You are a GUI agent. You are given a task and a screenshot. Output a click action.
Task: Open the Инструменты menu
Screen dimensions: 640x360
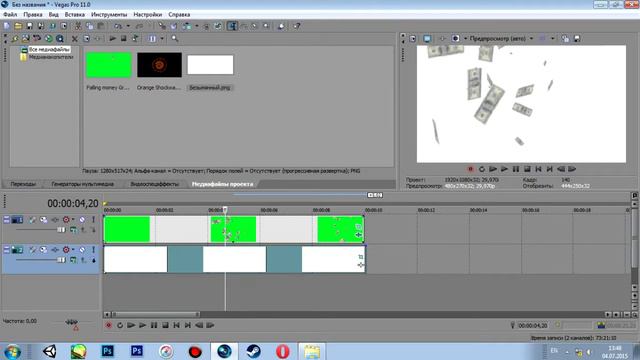click(x=109, y=15)
